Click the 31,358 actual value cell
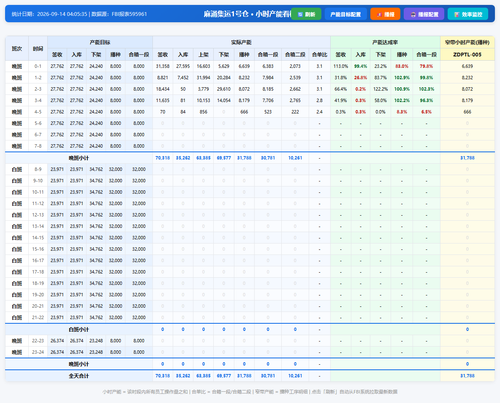Image resolution: width=500 pixels, height=403 pixels. click(x=163, y=66)
